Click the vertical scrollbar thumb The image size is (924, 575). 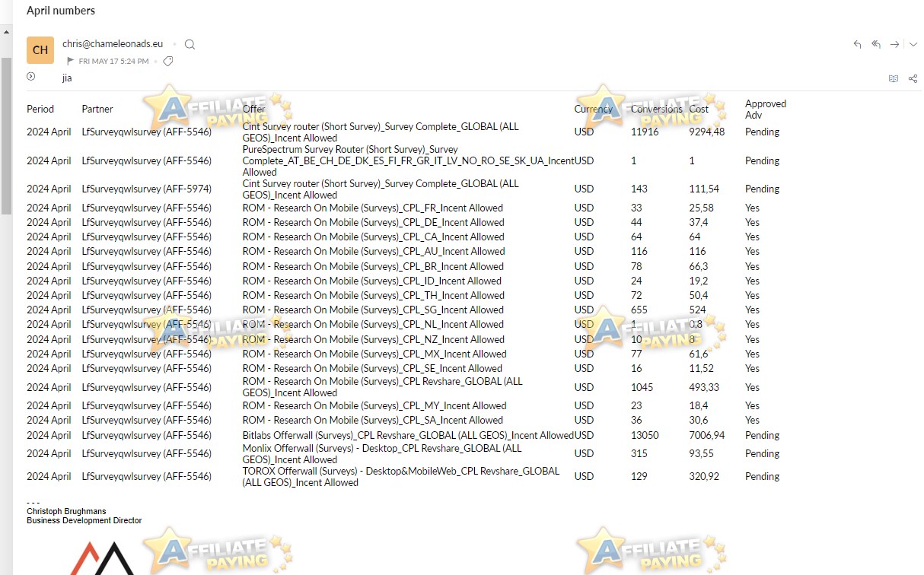pos(6,135)
